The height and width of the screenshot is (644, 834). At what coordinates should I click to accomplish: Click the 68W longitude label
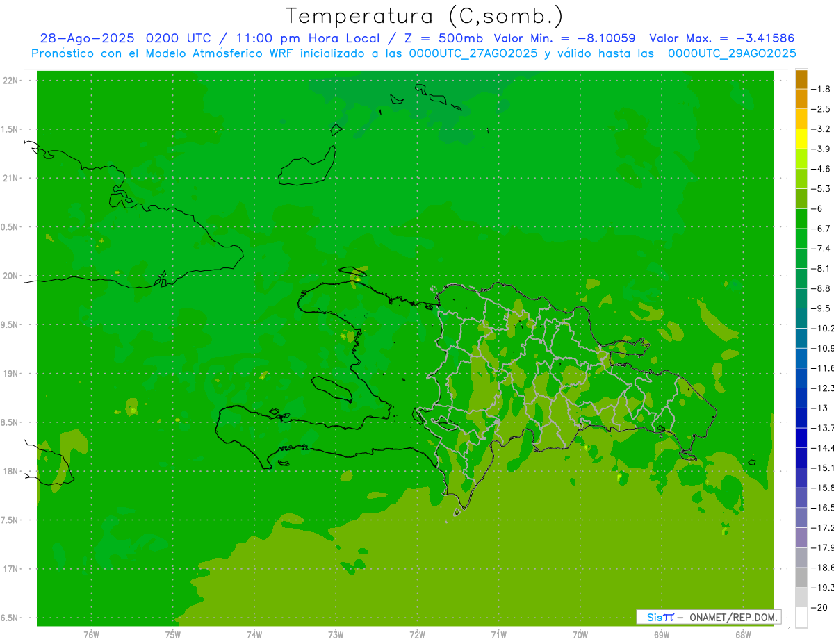pyautogui.click(x=743, y=634)
